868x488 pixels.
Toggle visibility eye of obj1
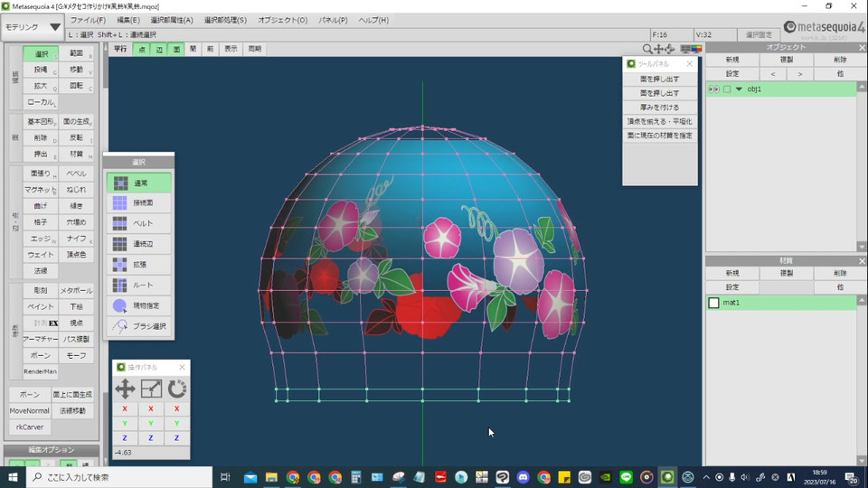pyautogui.click(x=713, y=89)
